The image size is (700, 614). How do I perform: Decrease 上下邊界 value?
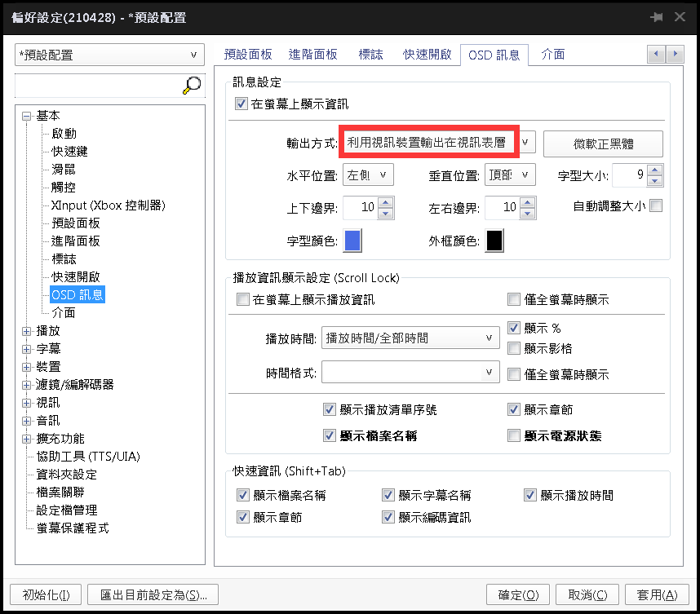(x=386, y=214)
